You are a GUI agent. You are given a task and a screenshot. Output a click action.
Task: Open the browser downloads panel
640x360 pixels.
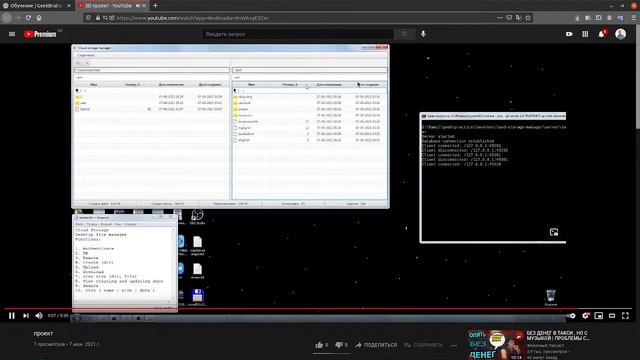click(x=577, y=18)
